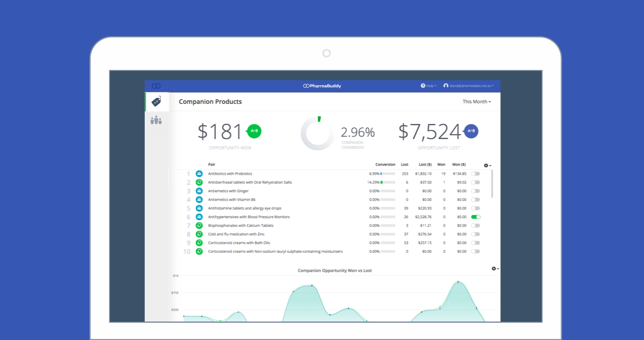Open the Help dropdown menu
This screenshot has width=644, height=340.
(x=428, y=86)
